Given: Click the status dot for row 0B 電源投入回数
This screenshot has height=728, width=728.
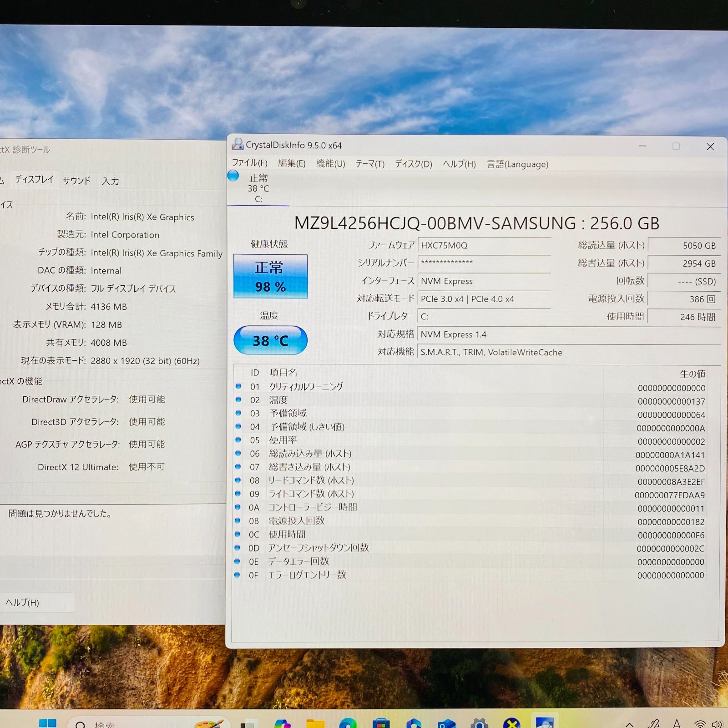Looking at the screenshot, I should point(238,521).
